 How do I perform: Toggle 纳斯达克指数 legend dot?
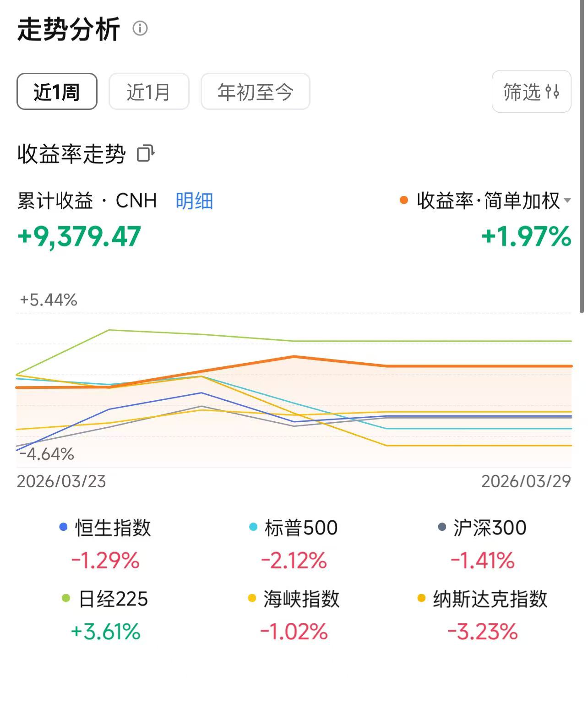422,599
